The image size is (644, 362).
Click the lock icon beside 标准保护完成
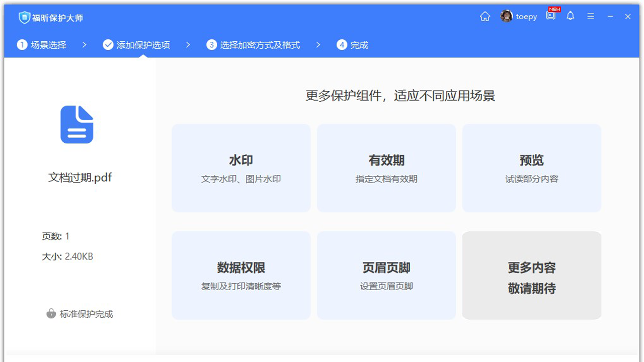50,314
